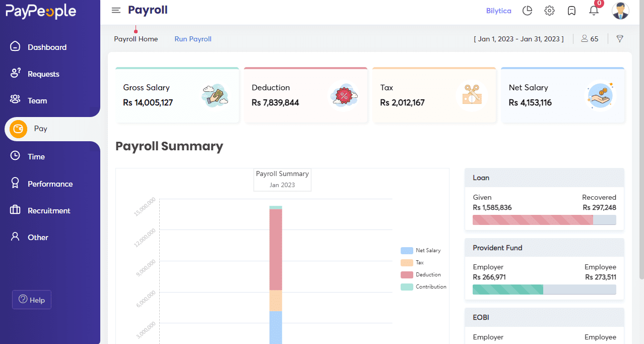The height and width of the screenshot is (344, 644).
Task: Click the Payroll Summary chart title box
Action: point(282,179)
